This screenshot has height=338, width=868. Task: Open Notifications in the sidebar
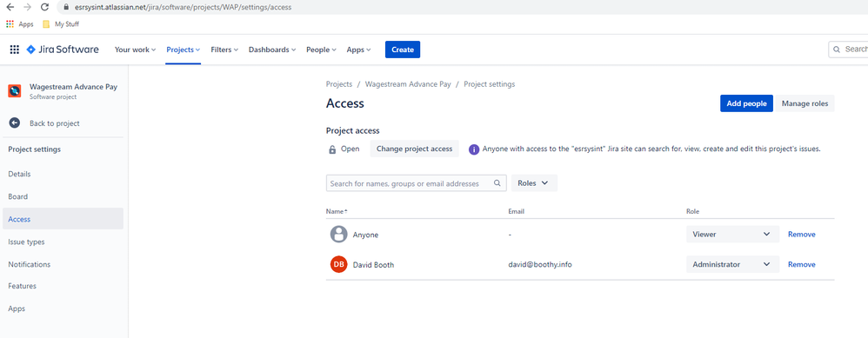(63, 264)
